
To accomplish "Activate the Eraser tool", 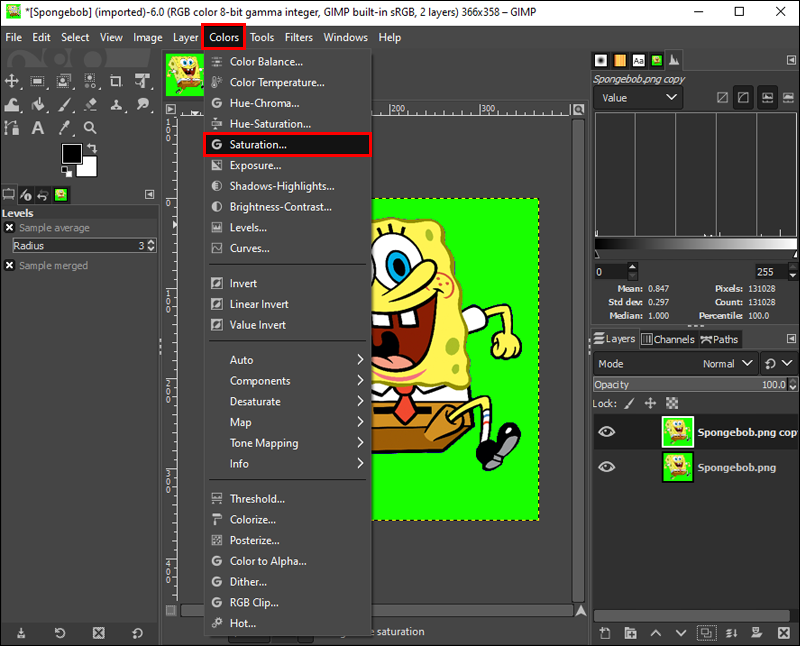I will coord(90,105).
